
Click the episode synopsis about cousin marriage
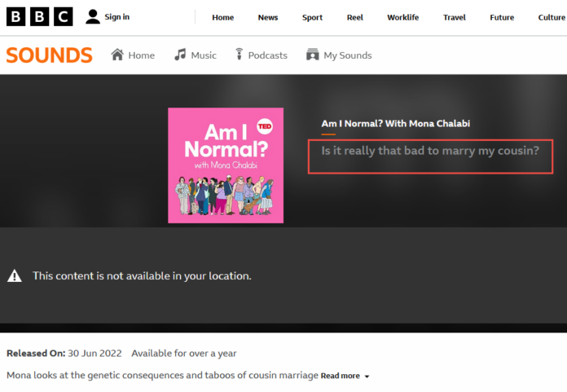click(162, 376)
